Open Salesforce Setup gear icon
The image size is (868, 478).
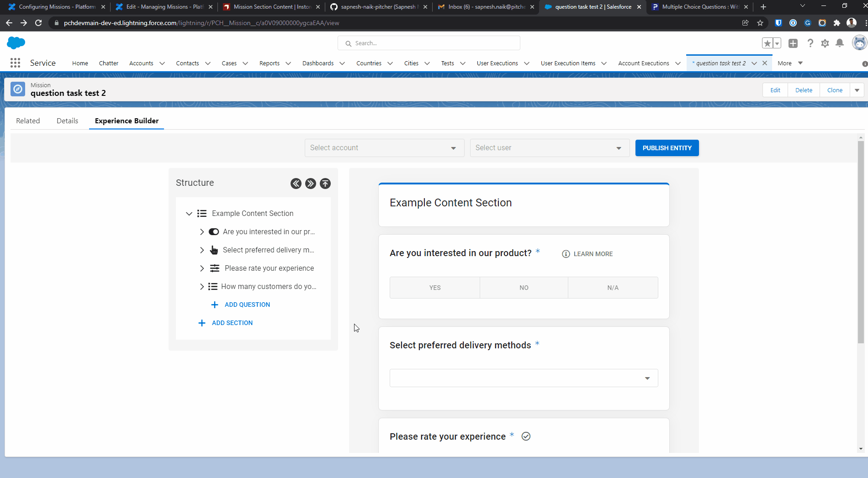coord(825,43)
